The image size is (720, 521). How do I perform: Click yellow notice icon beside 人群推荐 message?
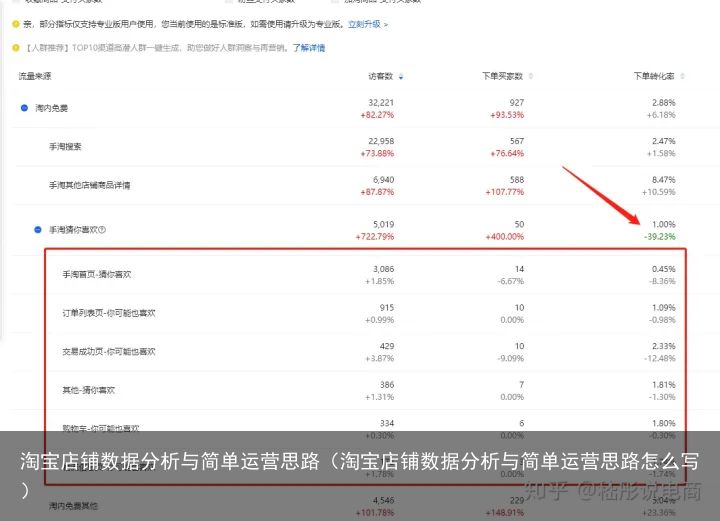16,48
